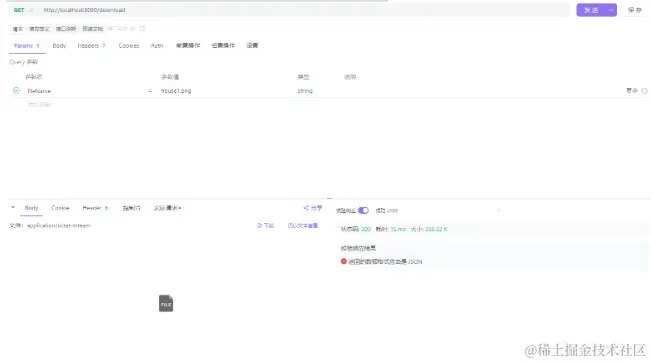Open the GET request method dropdown
This screenshot has width=651, height=363.
[x=22, y=10]
